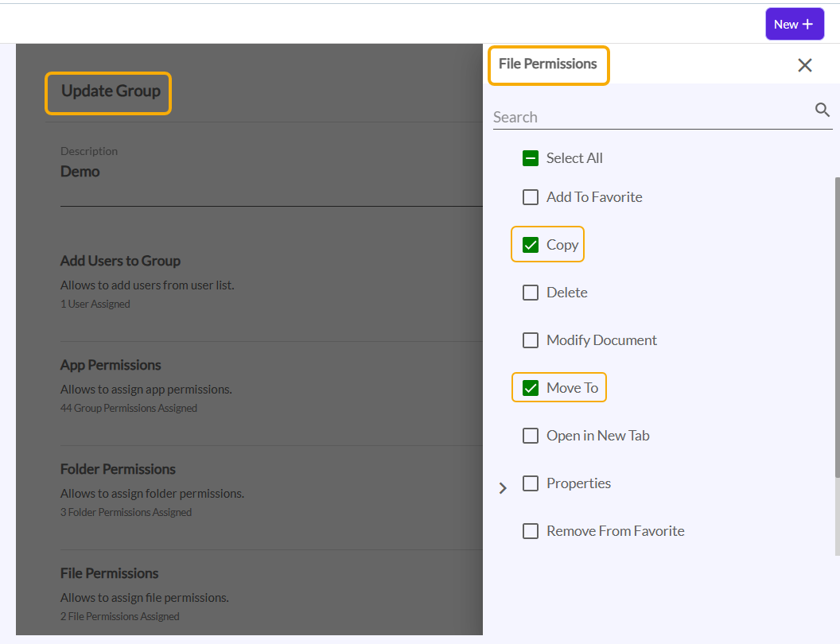Expand the Properties permission chevron
840x644 pixels.
tap(503, 487)
